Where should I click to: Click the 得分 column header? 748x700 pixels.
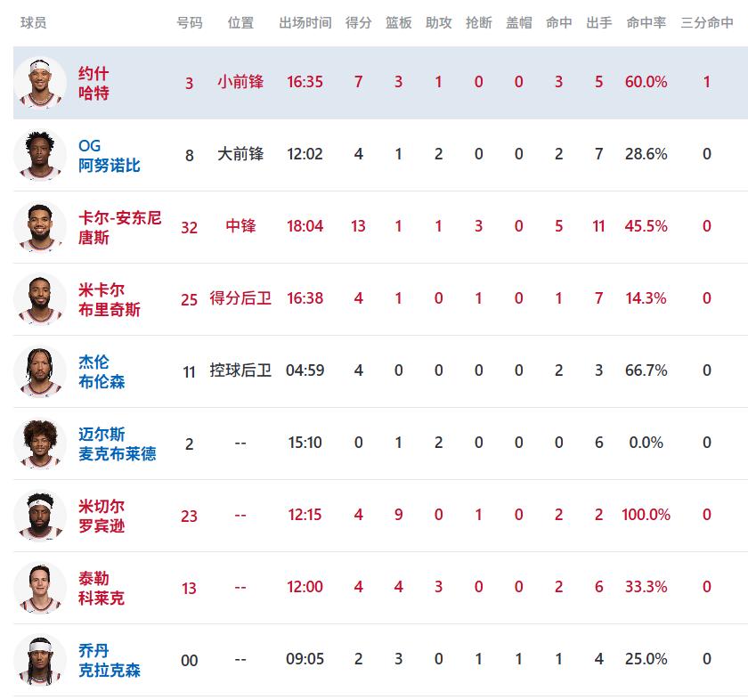358,23
